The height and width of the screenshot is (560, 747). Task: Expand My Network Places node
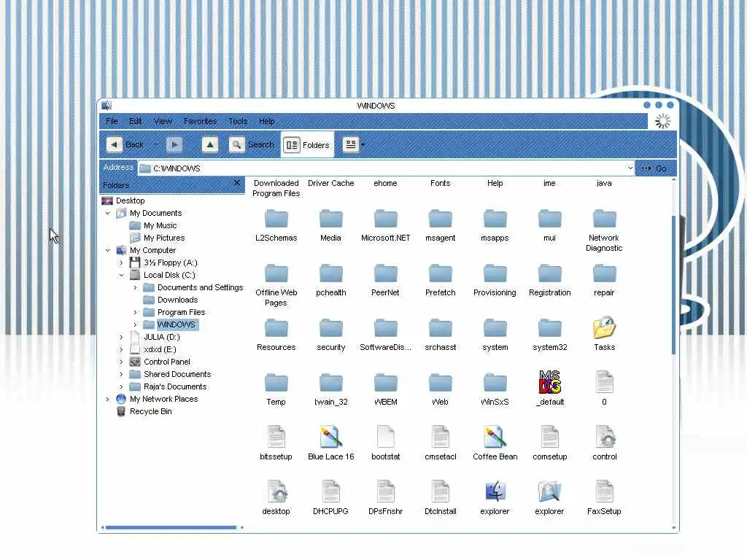108,399
